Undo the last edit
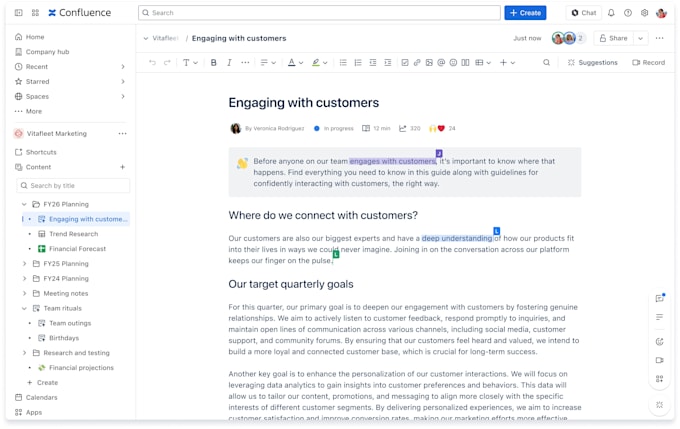The image size is (680, 429). point(152,62)
